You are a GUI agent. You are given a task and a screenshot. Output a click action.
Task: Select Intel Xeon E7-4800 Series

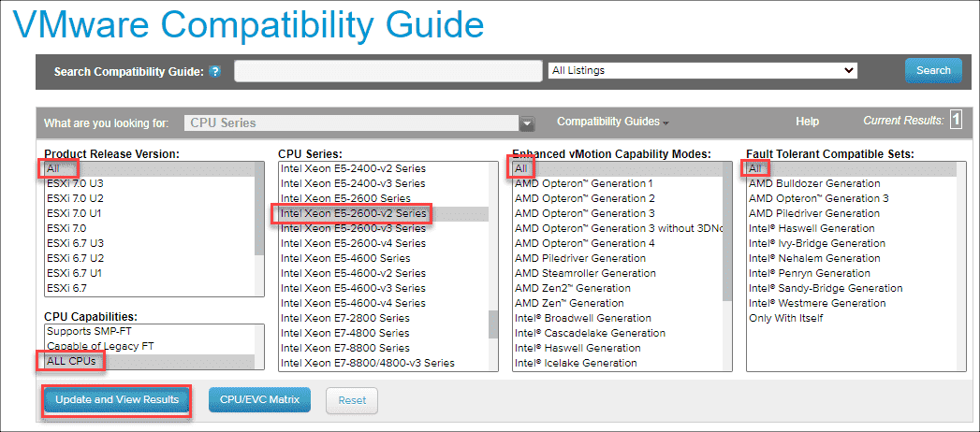(x=383, y=334)
